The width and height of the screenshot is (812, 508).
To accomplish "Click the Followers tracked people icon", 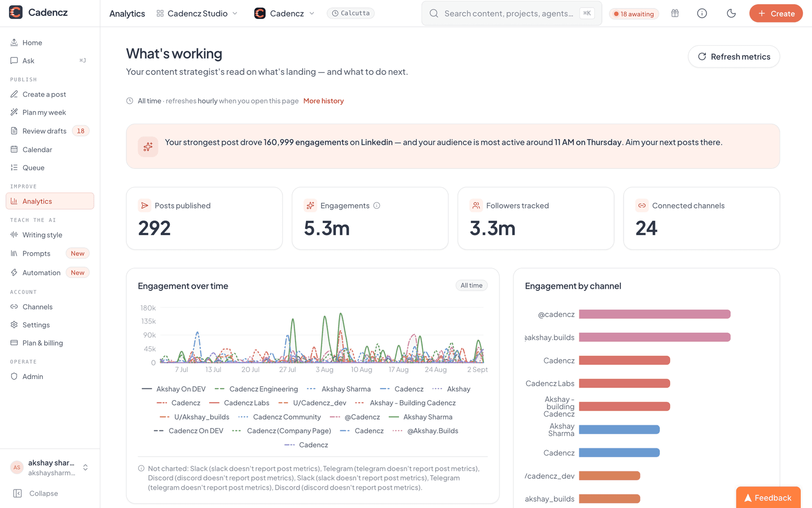I will pos(476,206).
